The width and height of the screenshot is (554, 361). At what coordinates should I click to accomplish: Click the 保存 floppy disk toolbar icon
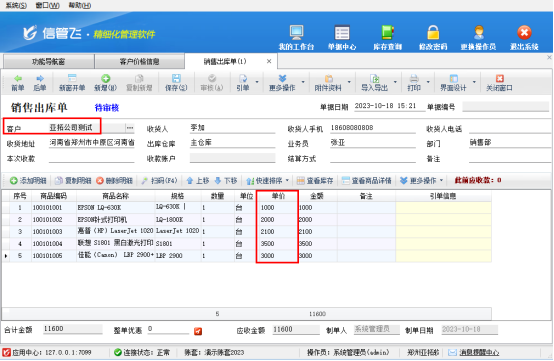176,78
